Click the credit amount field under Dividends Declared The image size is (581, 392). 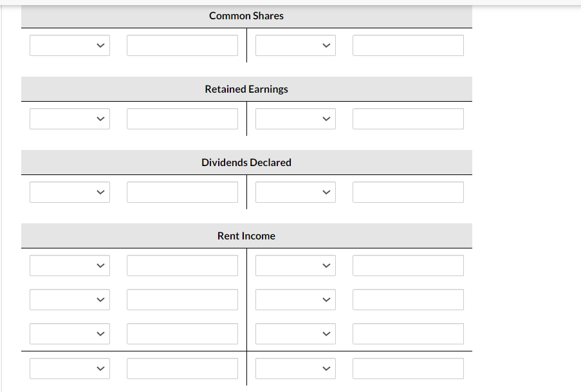pyautogui.click(x=407, y=192)
